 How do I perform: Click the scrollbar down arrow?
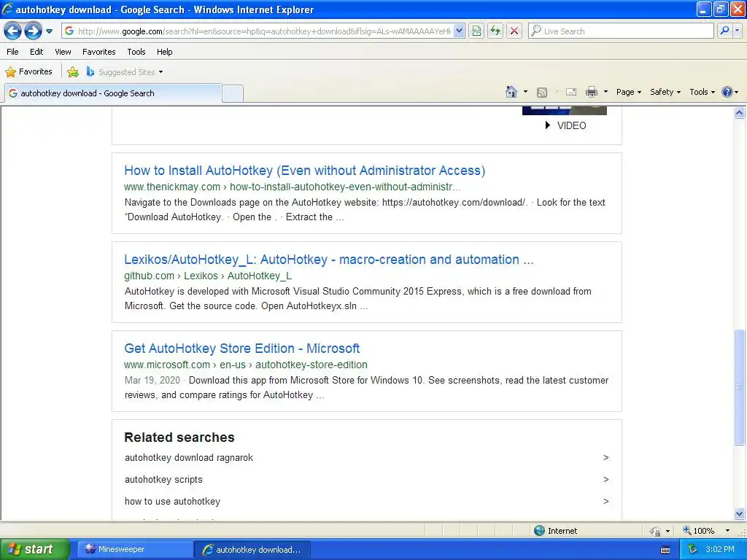[740, 513]
